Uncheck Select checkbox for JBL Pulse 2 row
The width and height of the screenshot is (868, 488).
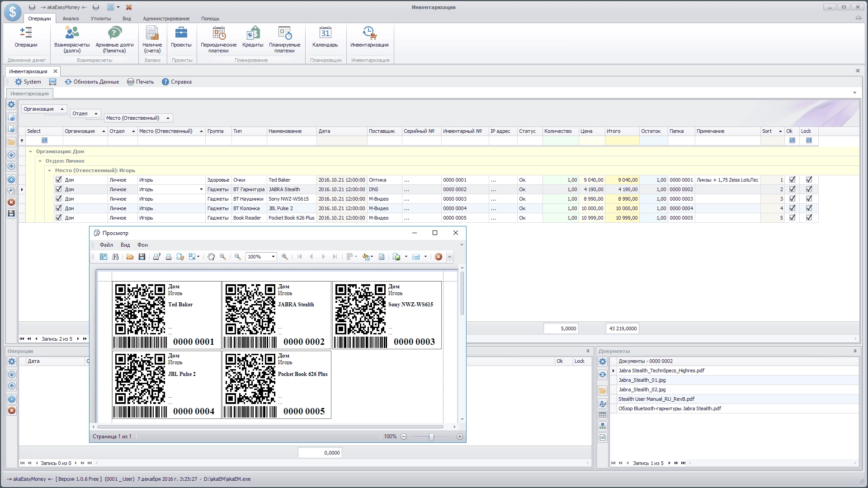[58, 208]
